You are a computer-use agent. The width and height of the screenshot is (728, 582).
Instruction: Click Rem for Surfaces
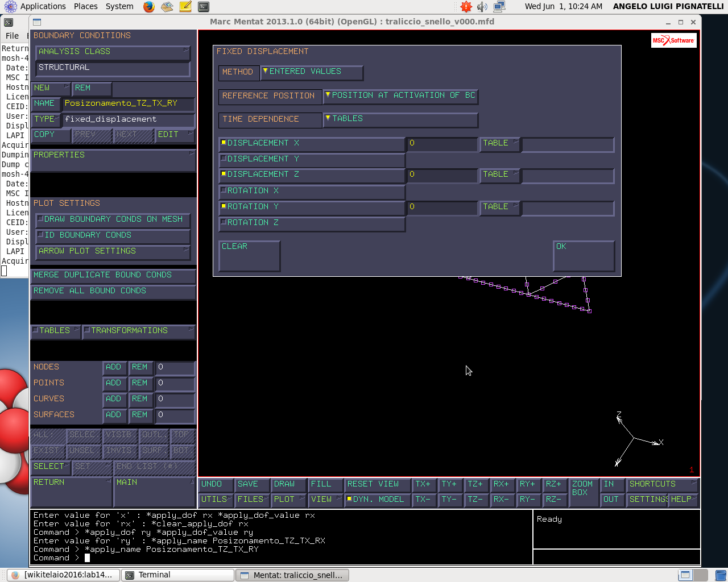pyautogui.click(x=140, y=415)
